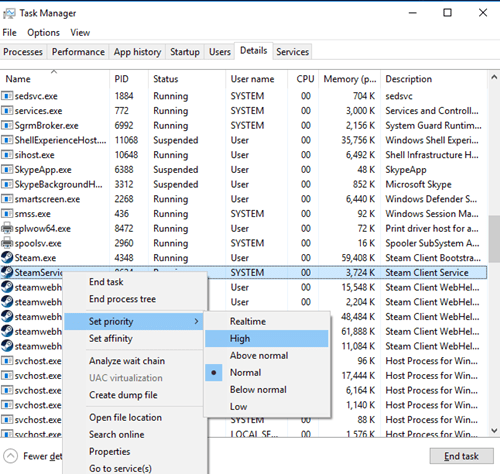The height and width of the screenshot is (474, 500).
Task: Click the splwow64.exe printer icon
Action: click(7, 228)
